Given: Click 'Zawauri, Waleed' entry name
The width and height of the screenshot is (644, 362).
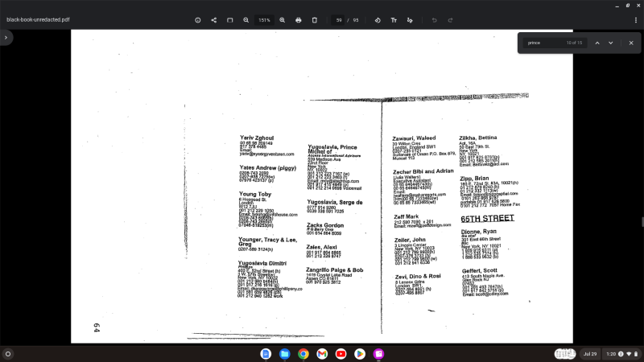Looking at the screenshot, I should point(414,138).
